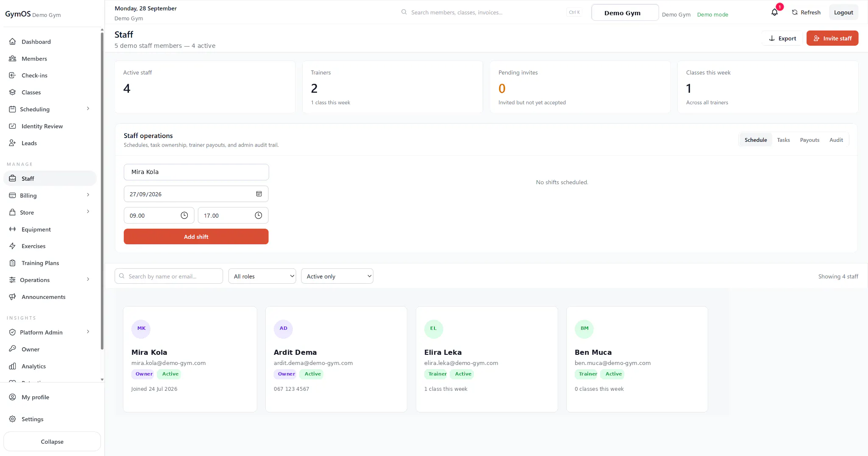Open the Active only filter dropdown
Image resolution: width=868 pixels, height=456 pixels.
coord(337,276)
